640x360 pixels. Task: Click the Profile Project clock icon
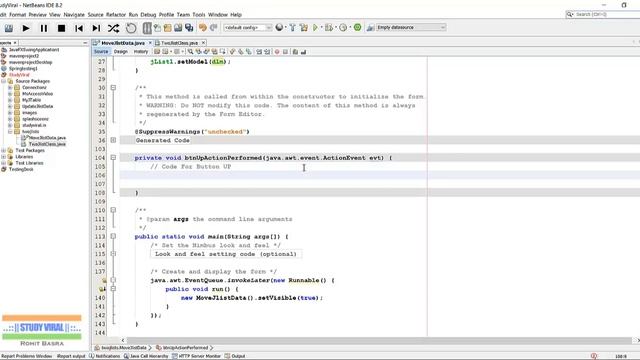point(343,27)
